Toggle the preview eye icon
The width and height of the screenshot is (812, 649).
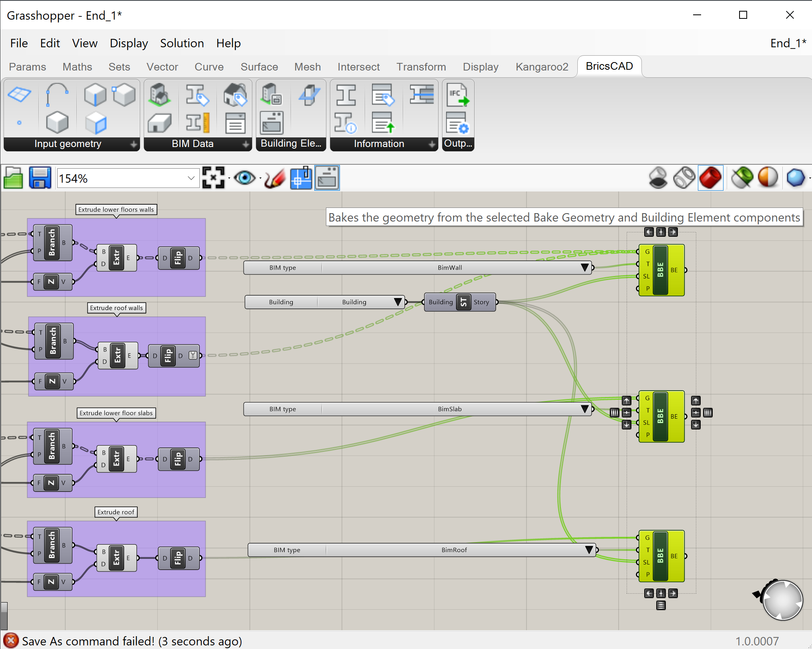(245, 178)
